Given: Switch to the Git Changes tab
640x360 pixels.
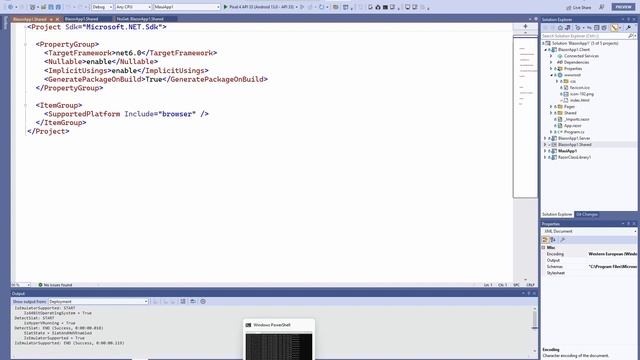Looking at the screenshot, I should pos(587,214).
